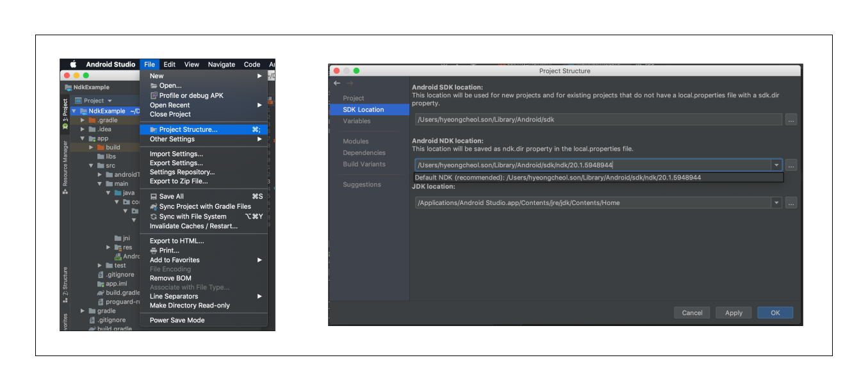Open Line Separators submenu

[204, 296]
